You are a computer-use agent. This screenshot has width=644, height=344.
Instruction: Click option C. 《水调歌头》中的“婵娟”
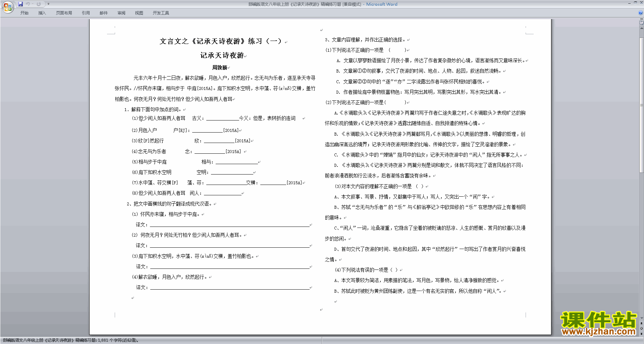[428, 155]
